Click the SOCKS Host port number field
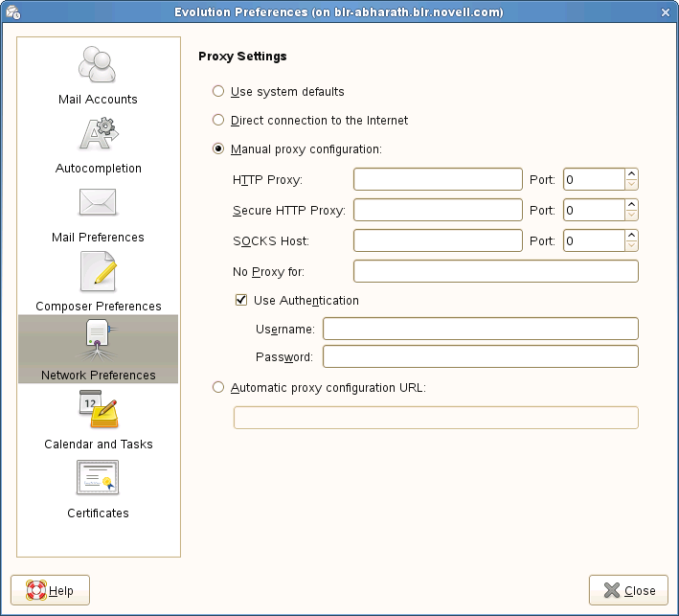The height and width of the screenshot is (616, 679). tap(594, 240)
